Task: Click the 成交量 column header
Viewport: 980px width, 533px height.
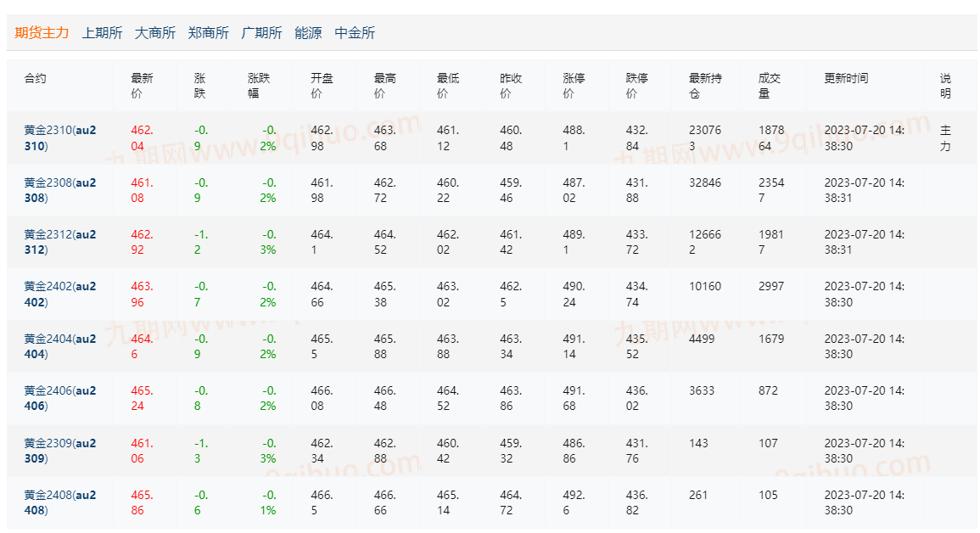Action: [x=770, y=86]
